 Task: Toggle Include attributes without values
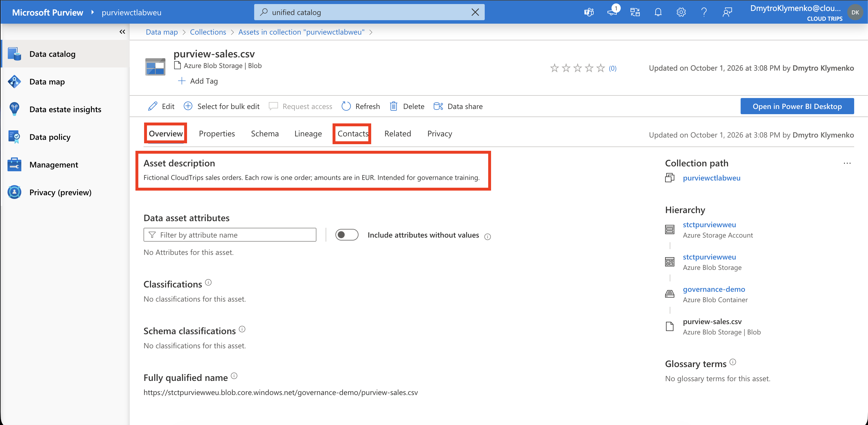347,235
